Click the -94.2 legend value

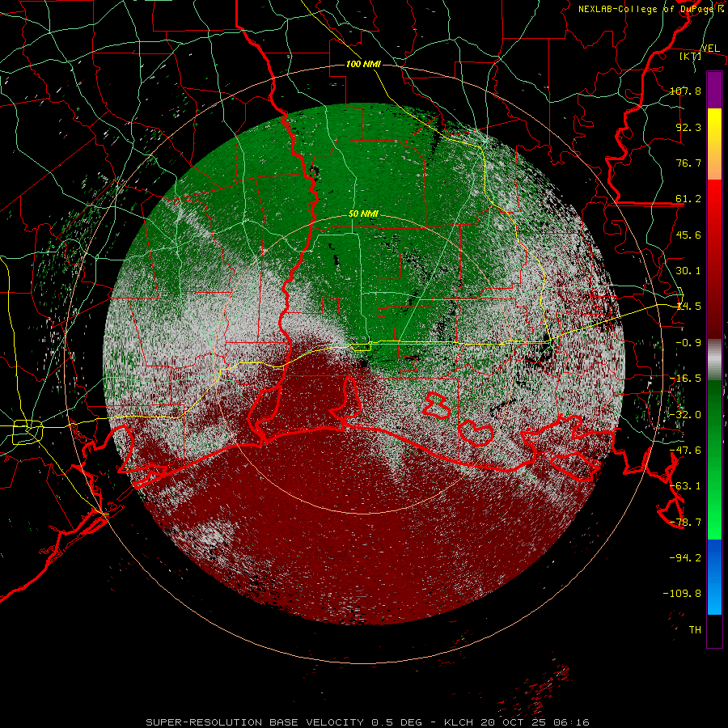click(x=685, y=557)
